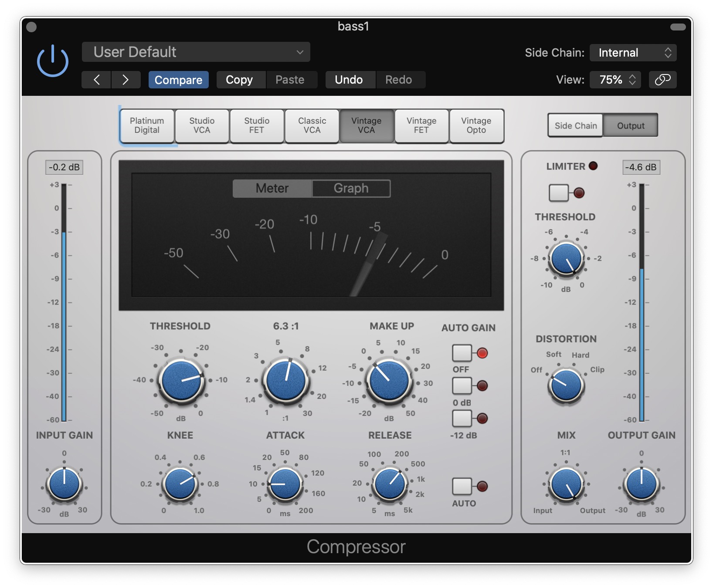Click the link icon button
Image resolution: width=713 pixels, height=588 pixels.
[662, 80]
